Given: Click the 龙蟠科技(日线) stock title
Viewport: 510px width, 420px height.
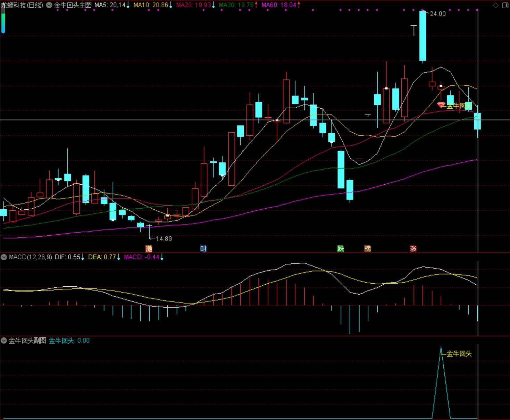Looking at the screenshot, I should tap(22, 5).
